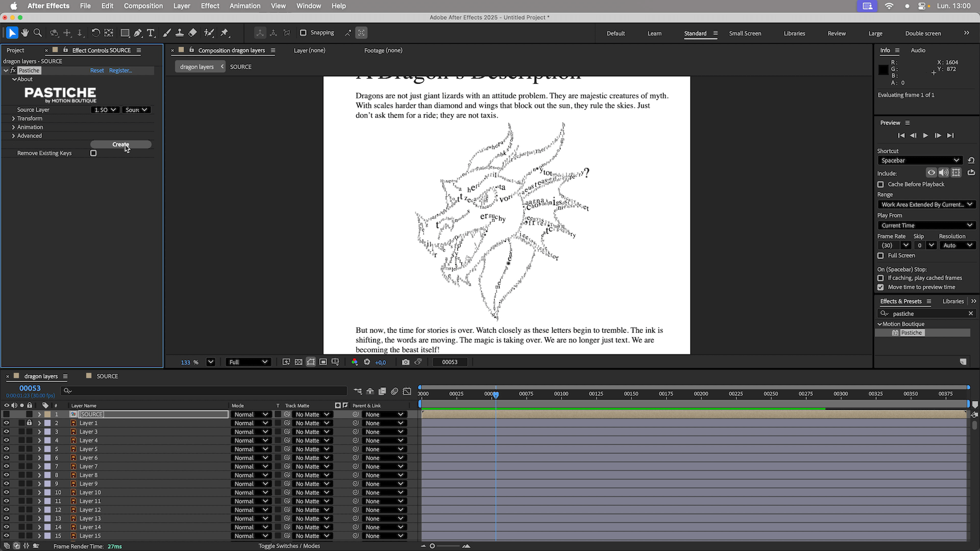
Task: Select the Pen tool
Action: pyautogui.click(x=138, y=33)
